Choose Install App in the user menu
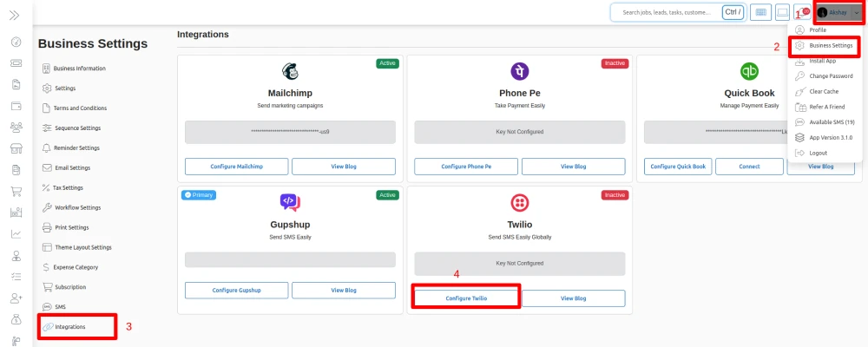This screenshot has height=347, width=868. 825,61
